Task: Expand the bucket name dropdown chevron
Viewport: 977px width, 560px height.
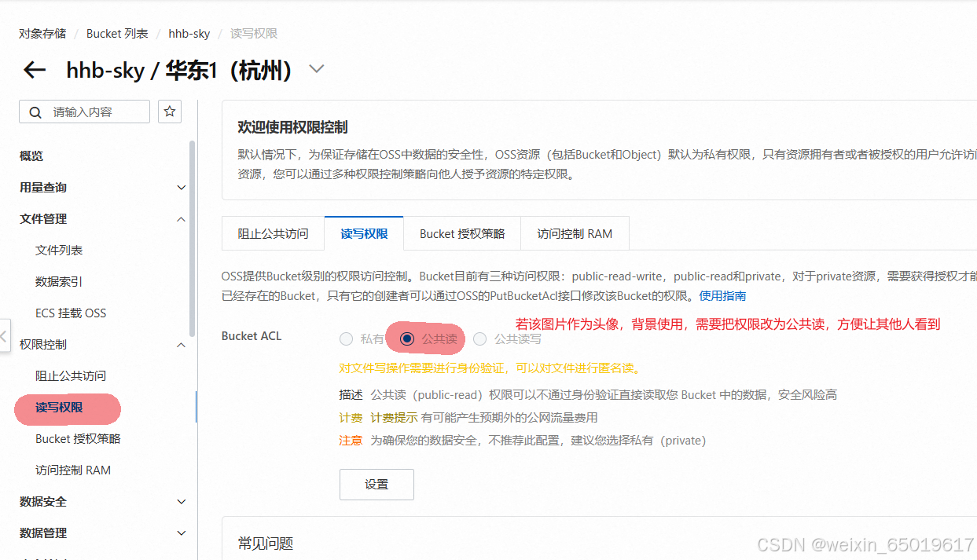Action: [x=316, y=69]
